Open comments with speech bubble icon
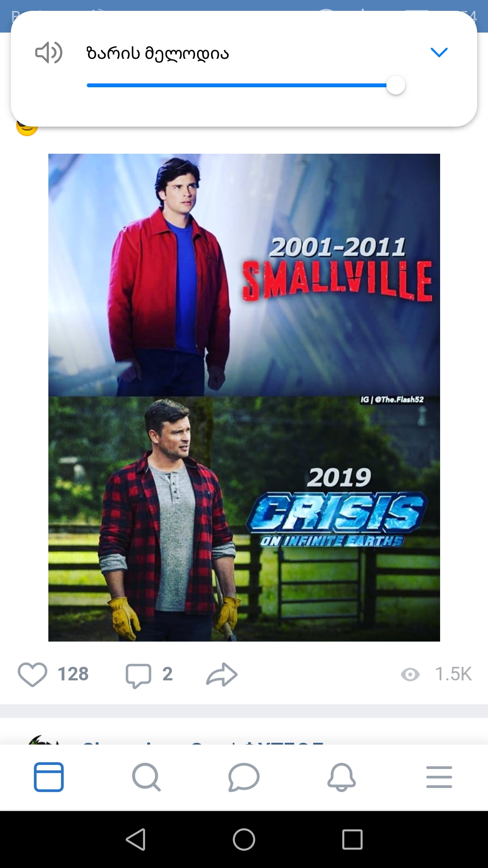 pos(138,675)
